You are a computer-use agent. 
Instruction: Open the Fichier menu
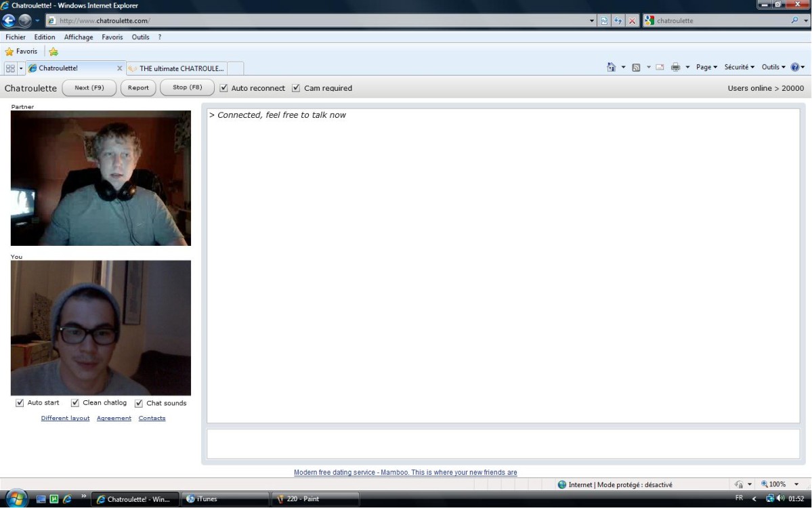(x=16, y=37)
